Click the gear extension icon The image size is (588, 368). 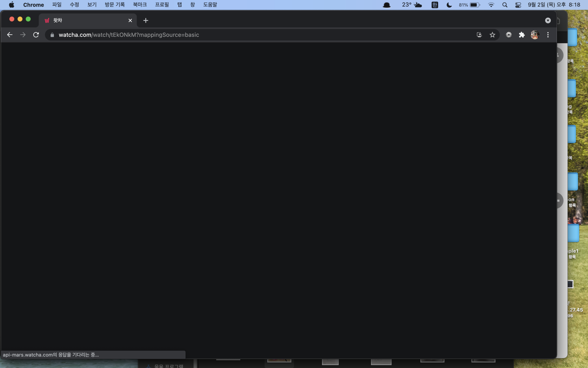point(509,35)
